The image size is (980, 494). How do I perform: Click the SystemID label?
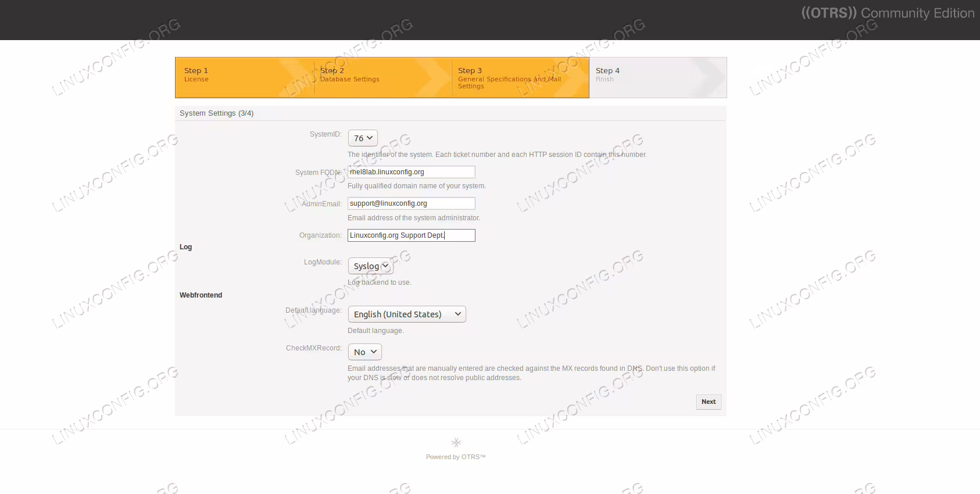click(326, 134)
